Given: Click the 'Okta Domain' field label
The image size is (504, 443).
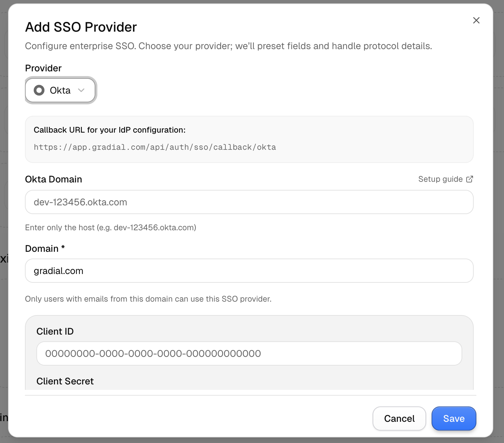Looking at the screenshot, I should [54, 179].
